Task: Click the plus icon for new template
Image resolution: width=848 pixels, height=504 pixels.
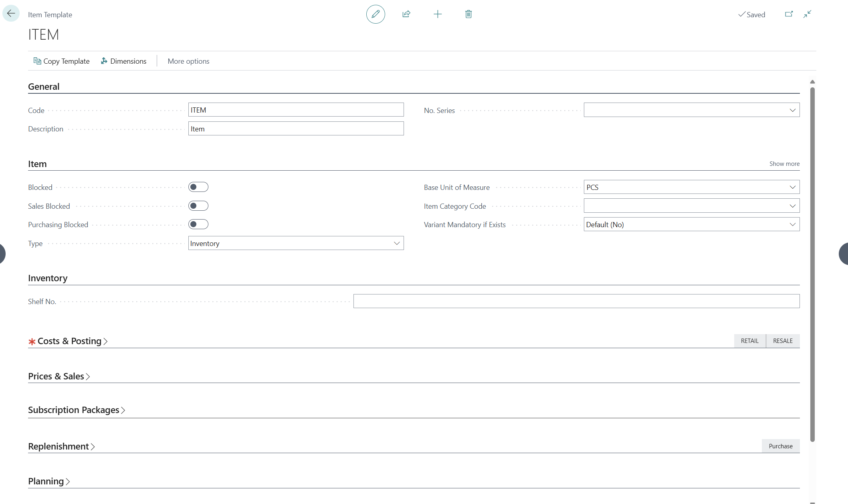Action: [438, 14]
